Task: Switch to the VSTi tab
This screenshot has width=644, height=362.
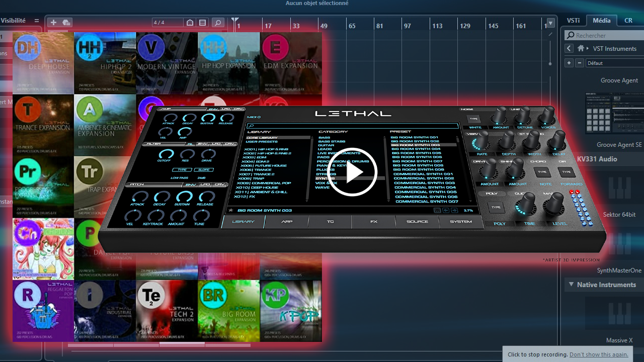Action: point(573,21)
